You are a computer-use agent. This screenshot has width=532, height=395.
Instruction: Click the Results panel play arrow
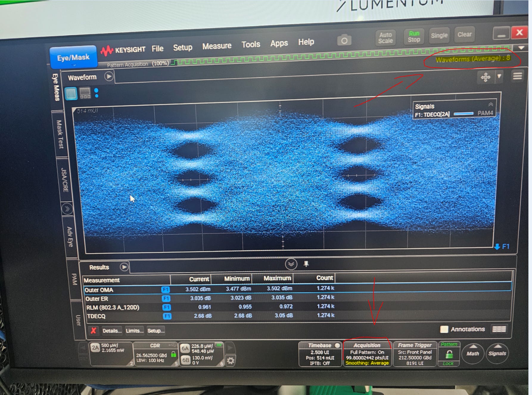coord(124,267)
